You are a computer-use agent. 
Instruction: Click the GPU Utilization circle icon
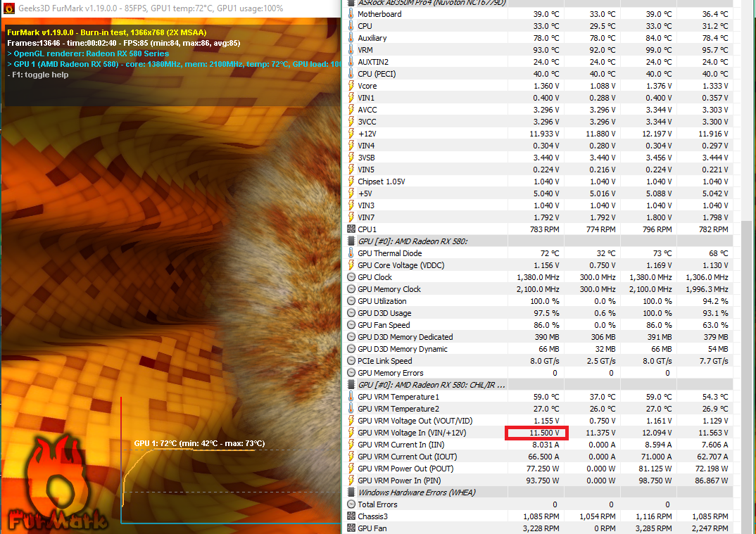[351, 300]
